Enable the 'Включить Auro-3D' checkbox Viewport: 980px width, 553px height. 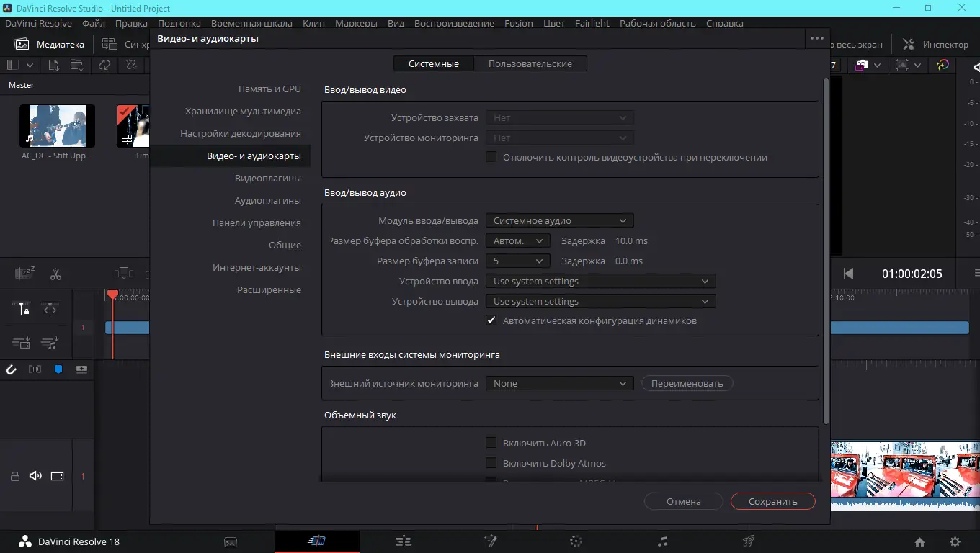click(x=491, y=443)
